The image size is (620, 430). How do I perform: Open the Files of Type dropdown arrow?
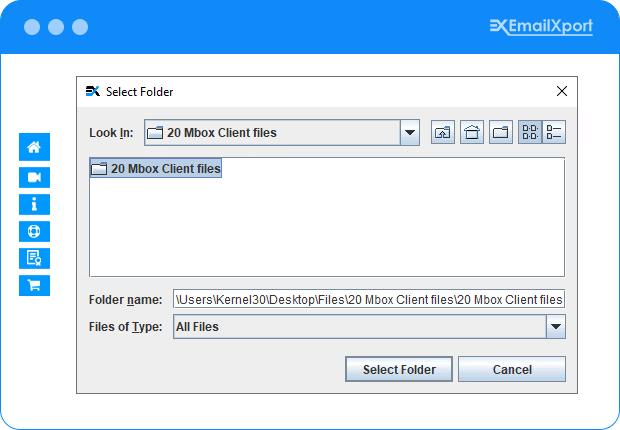tap(556, 327)
